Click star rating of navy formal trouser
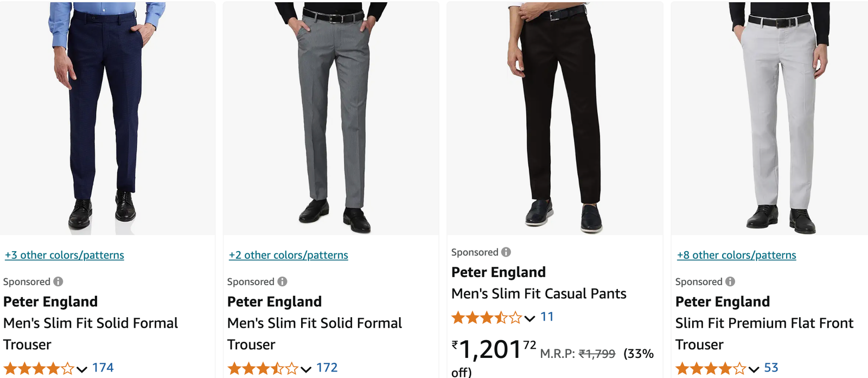This screenshot has height=378, width=868. point(39,369)
